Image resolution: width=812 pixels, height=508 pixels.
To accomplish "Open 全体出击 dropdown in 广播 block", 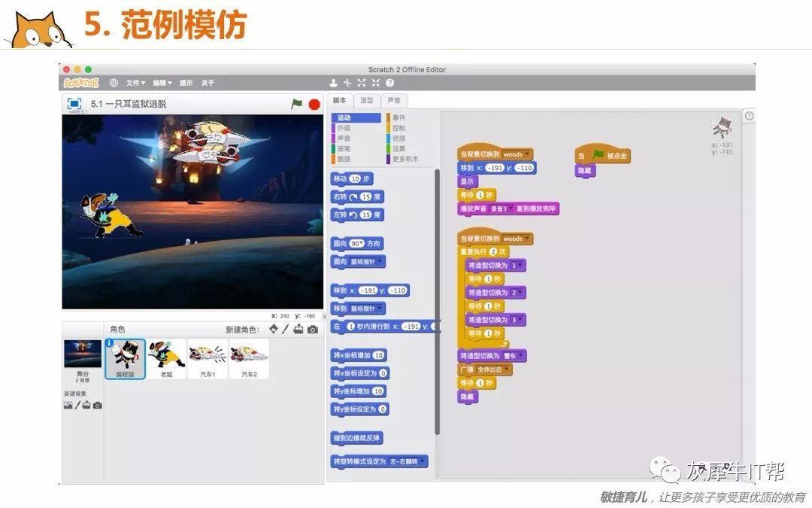I will click(x=507, y=370).
